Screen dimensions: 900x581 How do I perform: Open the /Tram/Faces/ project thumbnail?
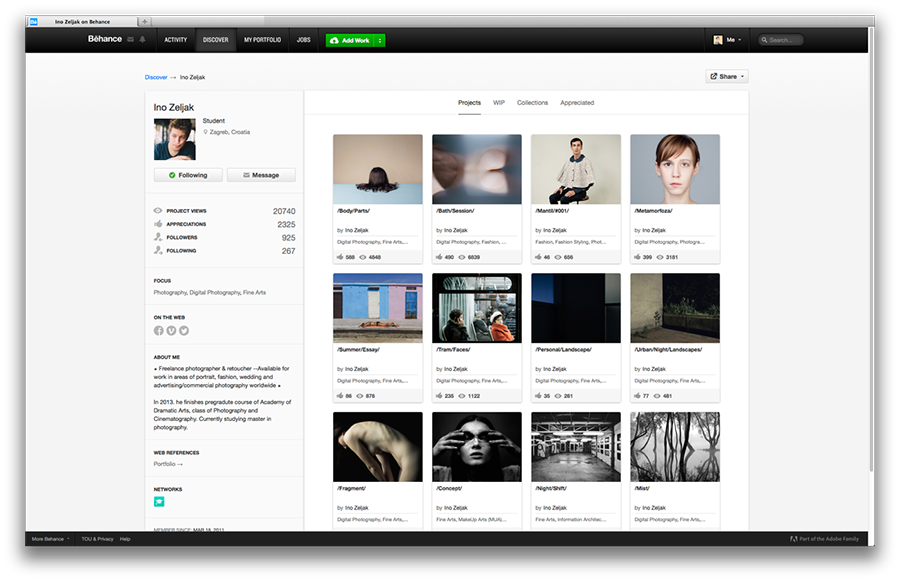[x=477, y=308]
